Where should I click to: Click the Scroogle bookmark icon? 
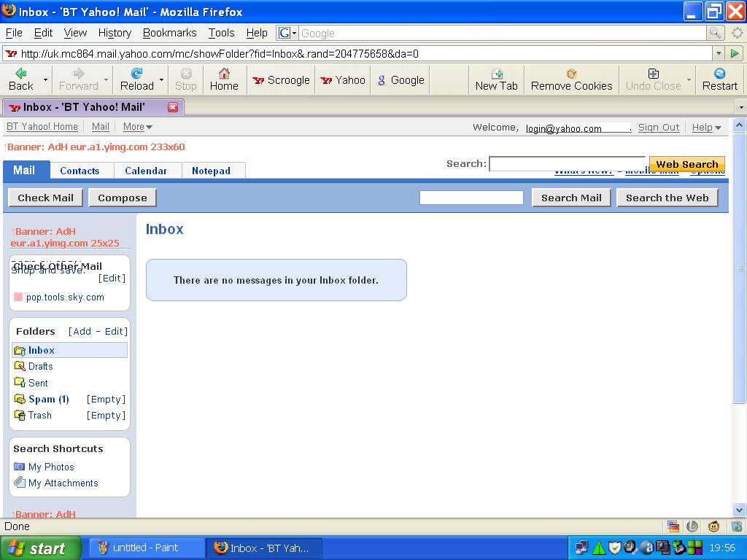[258, 80]
